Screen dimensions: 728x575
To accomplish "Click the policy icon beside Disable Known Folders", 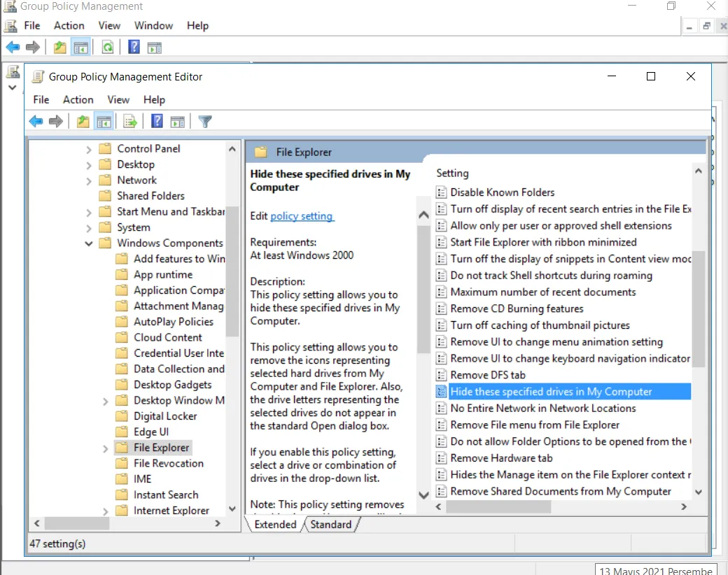I will pyautogui.click(x=441, y=192).
